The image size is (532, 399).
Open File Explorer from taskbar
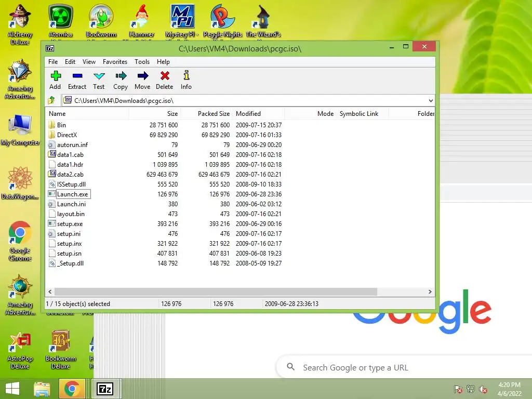(x=42, y=389)
